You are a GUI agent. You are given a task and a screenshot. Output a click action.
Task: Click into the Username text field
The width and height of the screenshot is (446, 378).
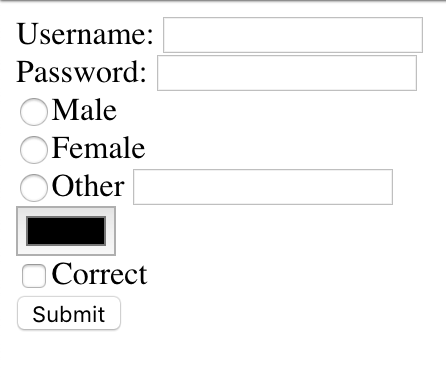pos(293,35)
